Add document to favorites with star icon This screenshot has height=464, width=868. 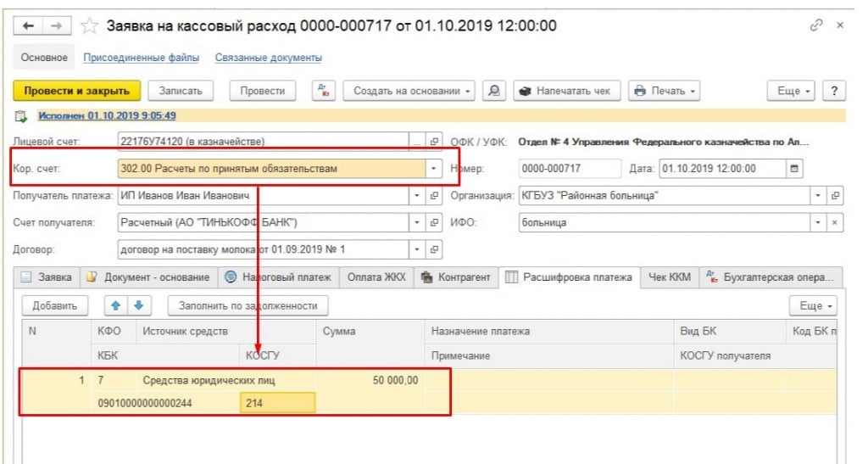coord(89,26)
